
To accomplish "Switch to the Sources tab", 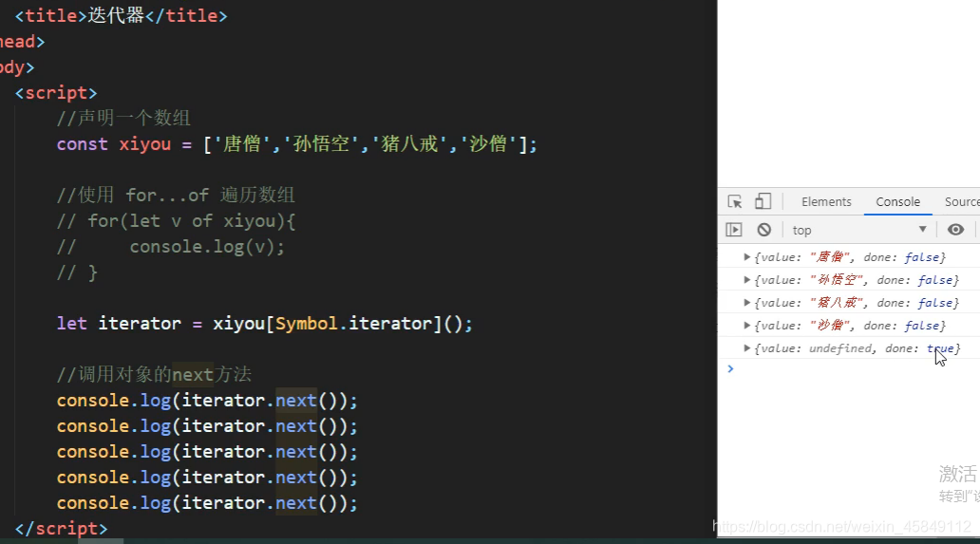I will (962, 201).
